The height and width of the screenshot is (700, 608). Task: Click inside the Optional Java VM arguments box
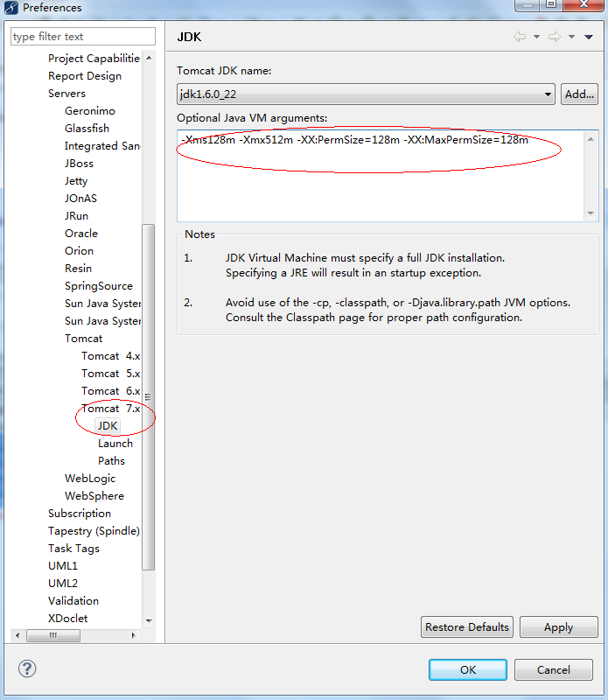(381, 176)
